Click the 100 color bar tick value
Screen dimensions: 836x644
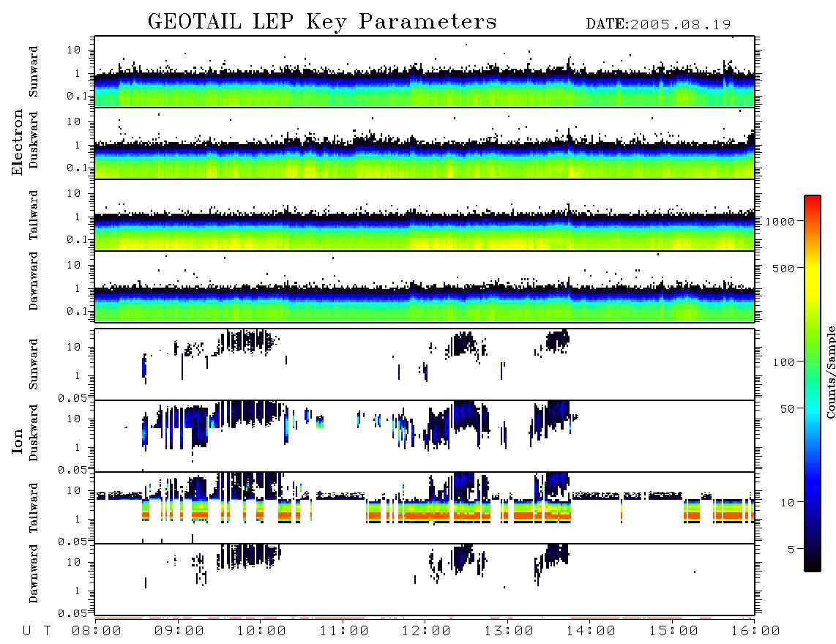click(783, 362)
